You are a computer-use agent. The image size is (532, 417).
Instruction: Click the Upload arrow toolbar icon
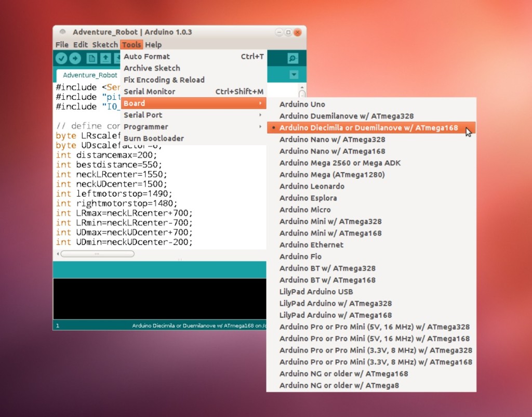[75, 58]
